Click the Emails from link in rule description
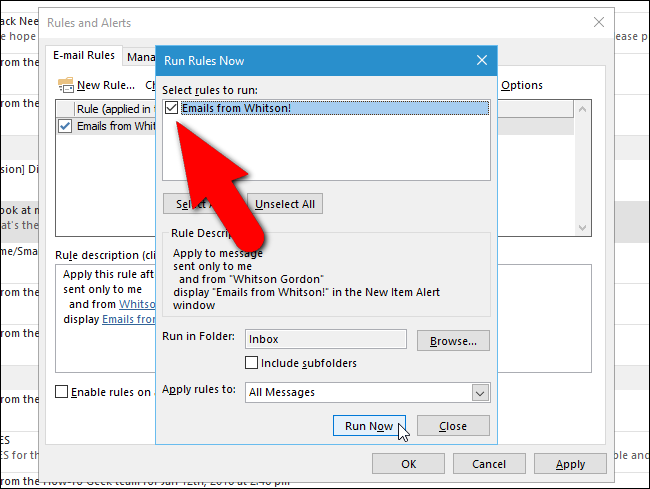Image resolution: width=650 pixels, height=489 pixels. [129, 319]
